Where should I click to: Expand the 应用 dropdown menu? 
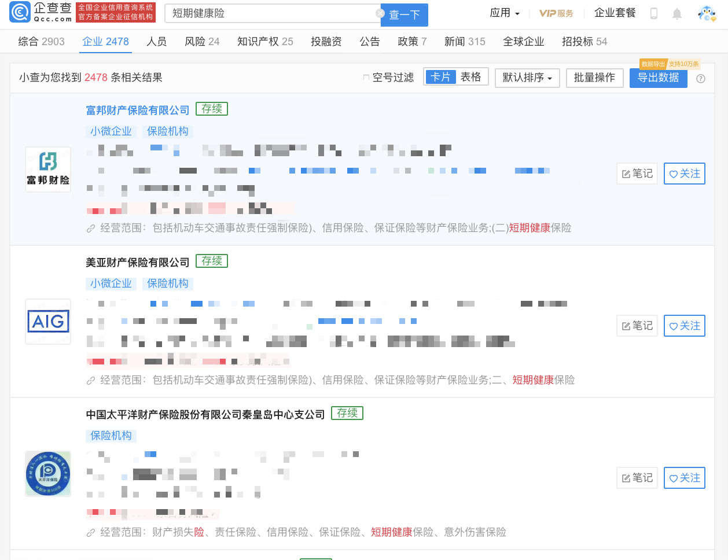coord(505,13)
